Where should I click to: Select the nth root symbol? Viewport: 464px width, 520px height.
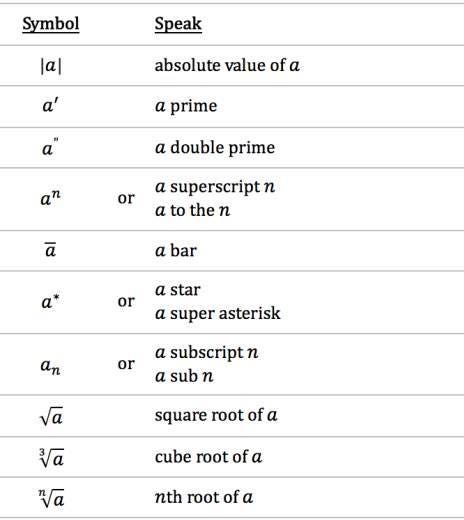click(51, 499)
